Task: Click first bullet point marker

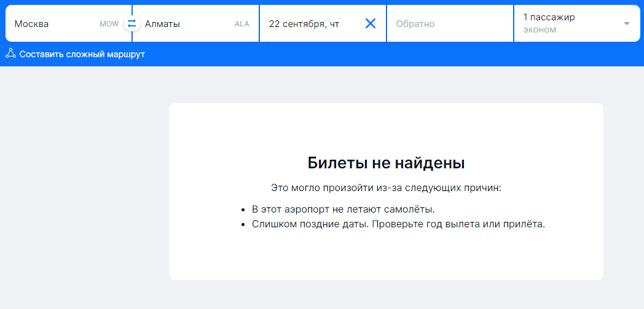Action: tap(243, 209)
